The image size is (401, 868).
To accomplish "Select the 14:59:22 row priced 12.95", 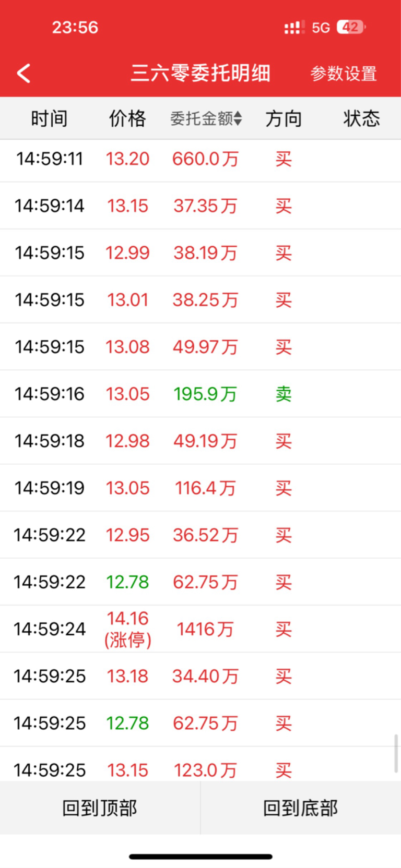I will pos(200,535).
